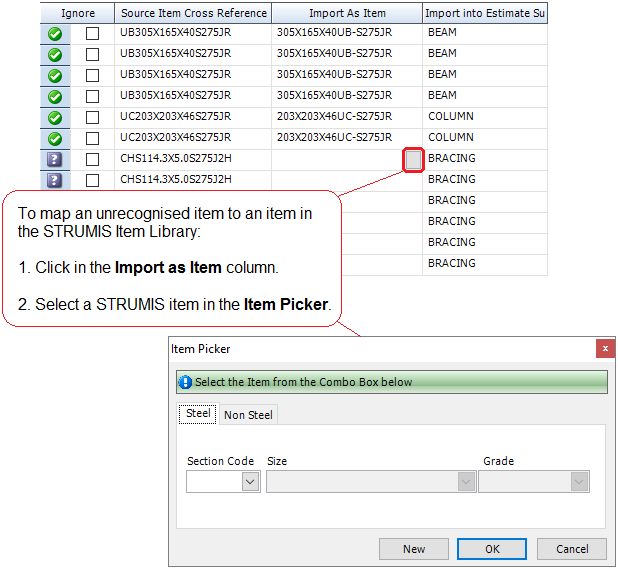618x570 pixels.
Task: Click the highlighted Import As Item picker button
Action: 413,159
